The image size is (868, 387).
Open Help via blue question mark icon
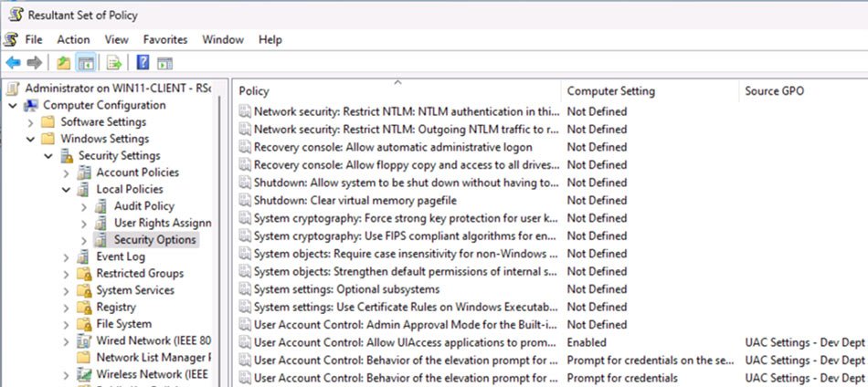143,63
